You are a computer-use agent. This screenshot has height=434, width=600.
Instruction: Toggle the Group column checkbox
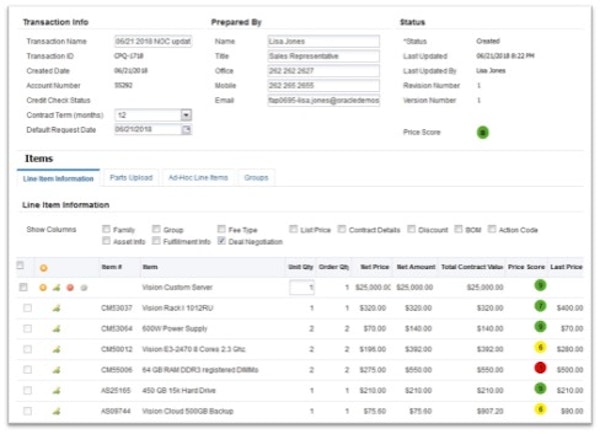[x=156, y=229]
